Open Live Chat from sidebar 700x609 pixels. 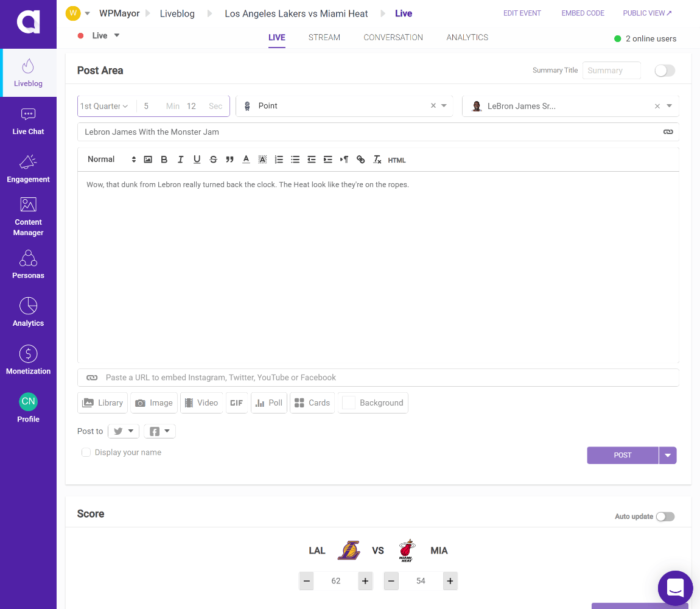[x=28, y=121]
